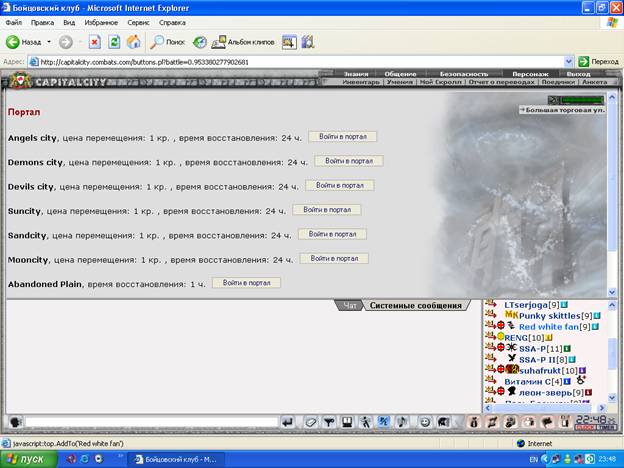Viewport: 624px width, 468px height.
Task: Open the Персонаж game menu
Action: [530, 74]
